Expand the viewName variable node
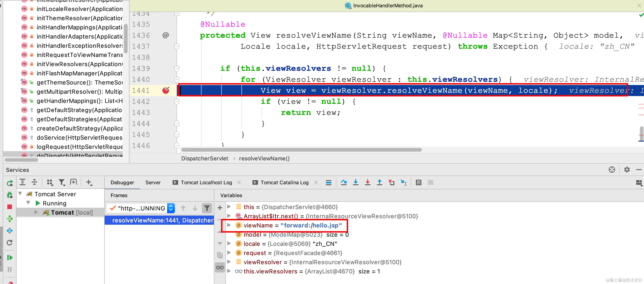 (229, 225)
